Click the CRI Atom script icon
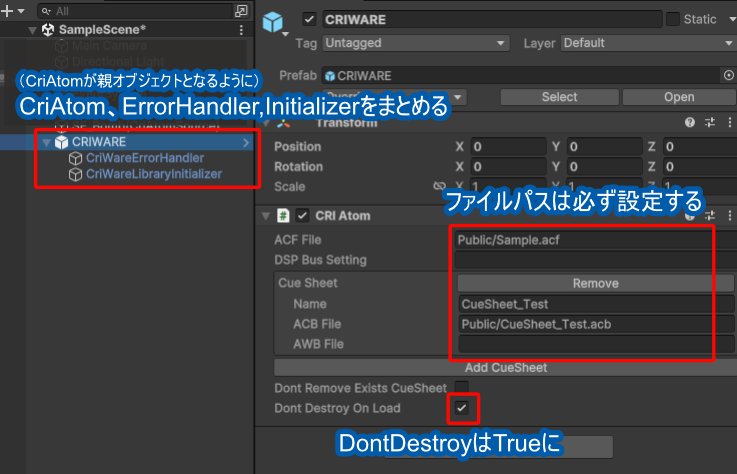 point(283,216)
